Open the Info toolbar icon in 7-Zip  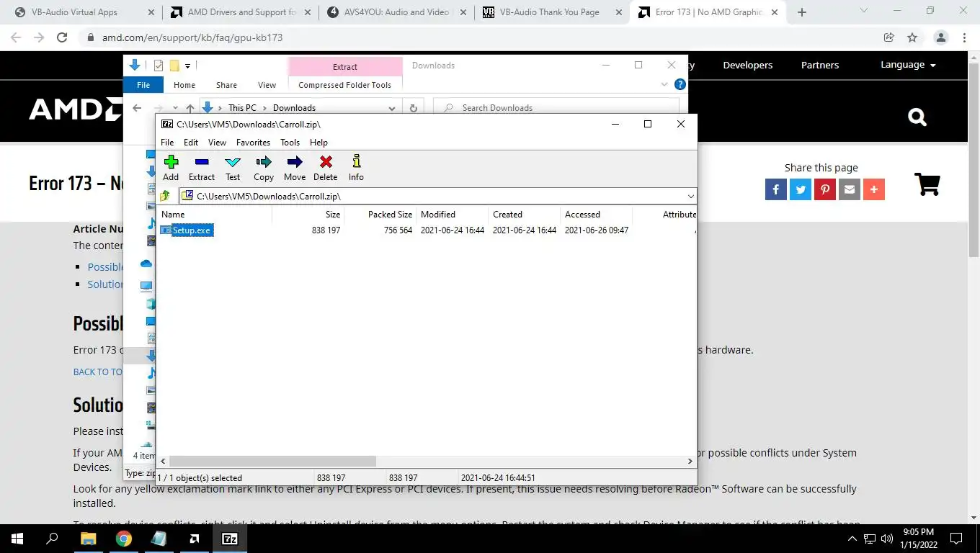pyautogui.click(x=356, y=168)
